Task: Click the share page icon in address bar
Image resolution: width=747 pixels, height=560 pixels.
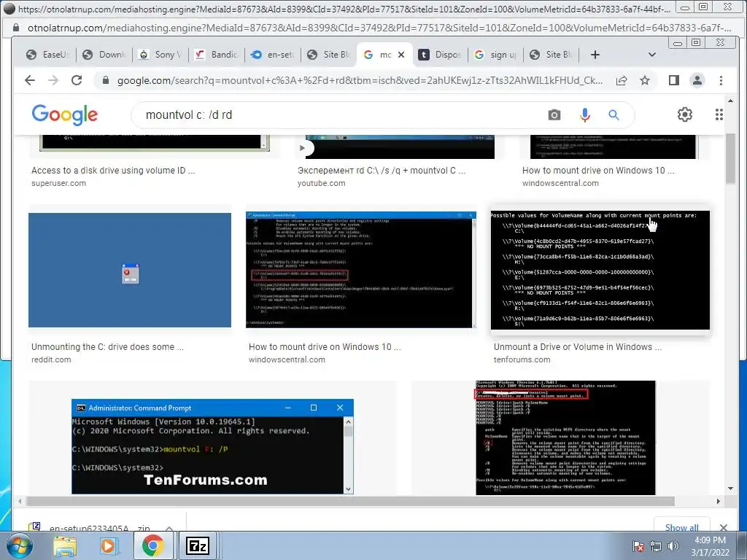Action: 622,80
